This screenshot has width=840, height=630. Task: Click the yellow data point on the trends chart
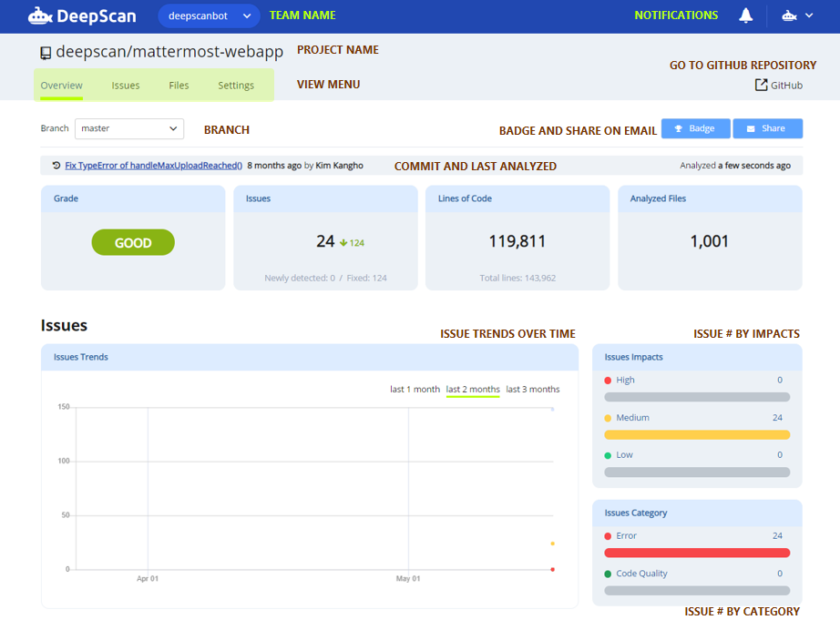coord(552,544)
